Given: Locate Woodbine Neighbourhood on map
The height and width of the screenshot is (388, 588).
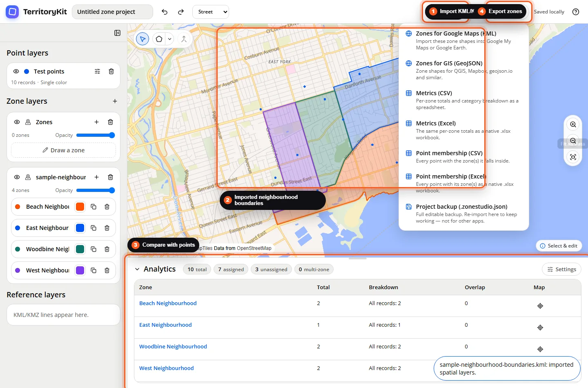Looking at the screenshot, I should pos(540,349).
